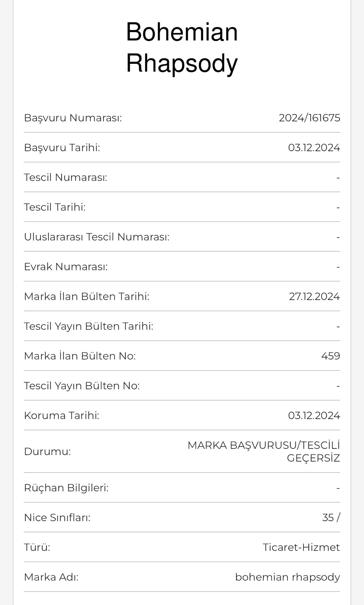This screenshot has width=364, height=605.
Task: Click the Evrak Numarası label
Action: tap(66, 267)
